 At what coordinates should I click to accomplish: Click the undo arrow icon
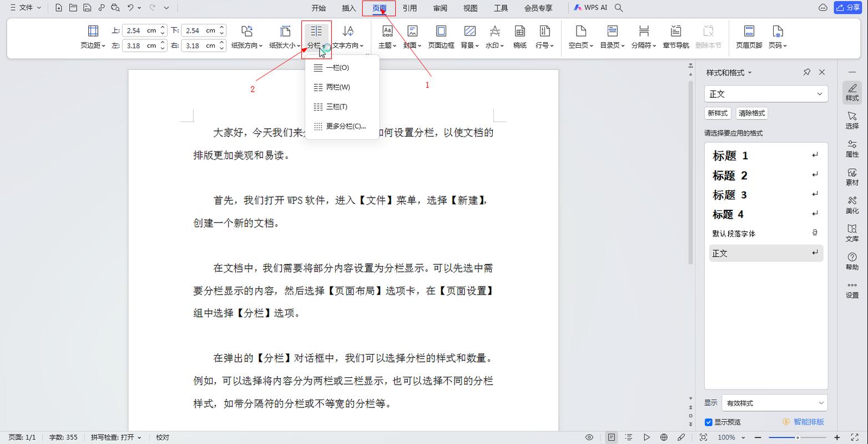point(130,8)
